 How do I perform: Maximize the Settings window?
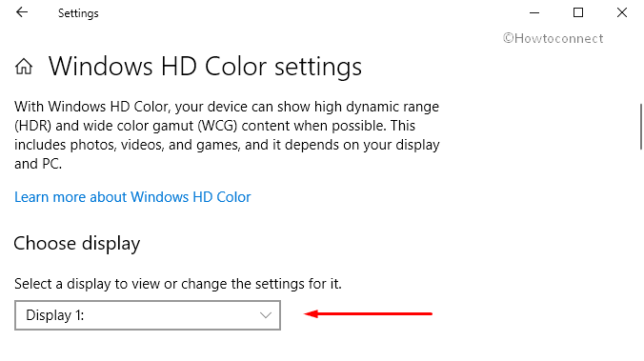pos(578,12)
